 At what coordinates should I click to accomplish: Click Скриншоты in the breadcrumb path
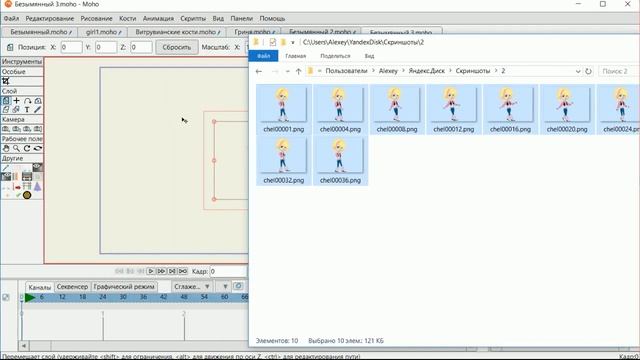point(473,71)
